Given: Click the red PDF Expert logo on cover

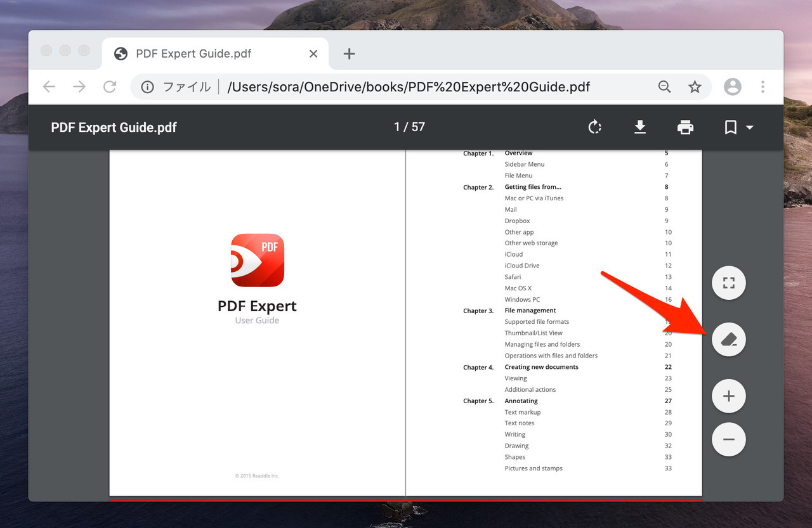Looking at the screenshot, I should (257, 260).
